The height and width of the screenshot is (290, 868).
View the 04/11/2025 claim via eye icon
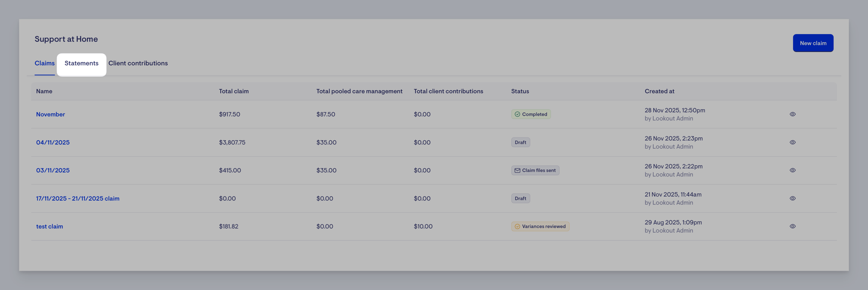(792, 142)
